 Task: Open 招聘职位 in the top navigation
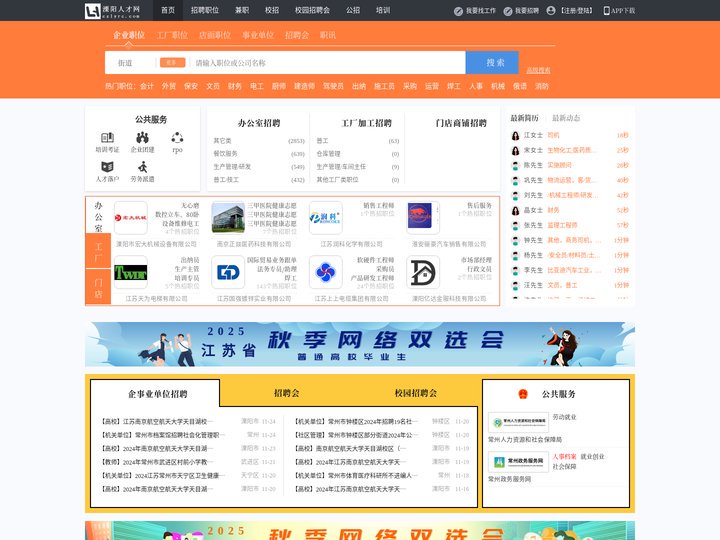click(x=205, y=10)
